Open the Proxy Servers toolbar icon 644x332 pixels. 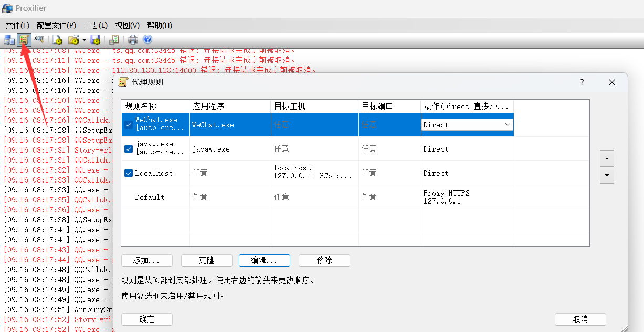(x=9, y=39)
